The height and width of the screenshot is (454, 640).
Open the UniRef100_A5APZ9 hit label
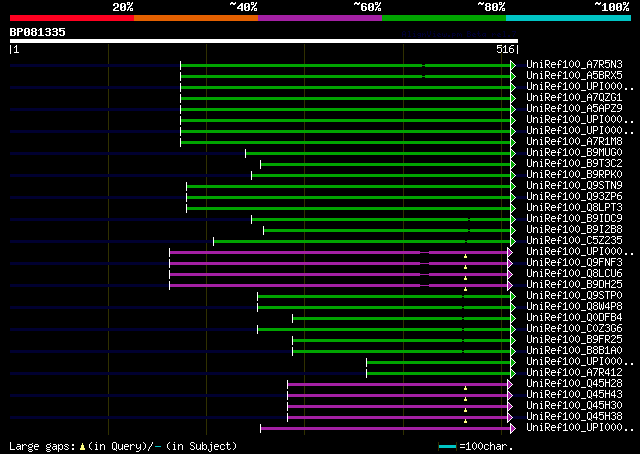tap(574, 109)
